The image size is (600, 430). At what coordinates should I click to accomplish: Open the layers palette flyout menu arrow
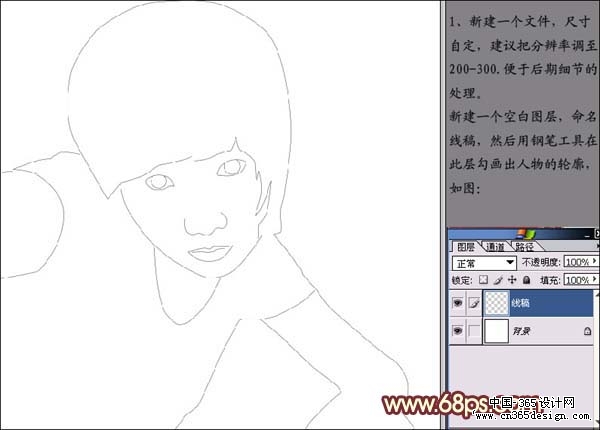pyautogui.click(x=597, y=246)
